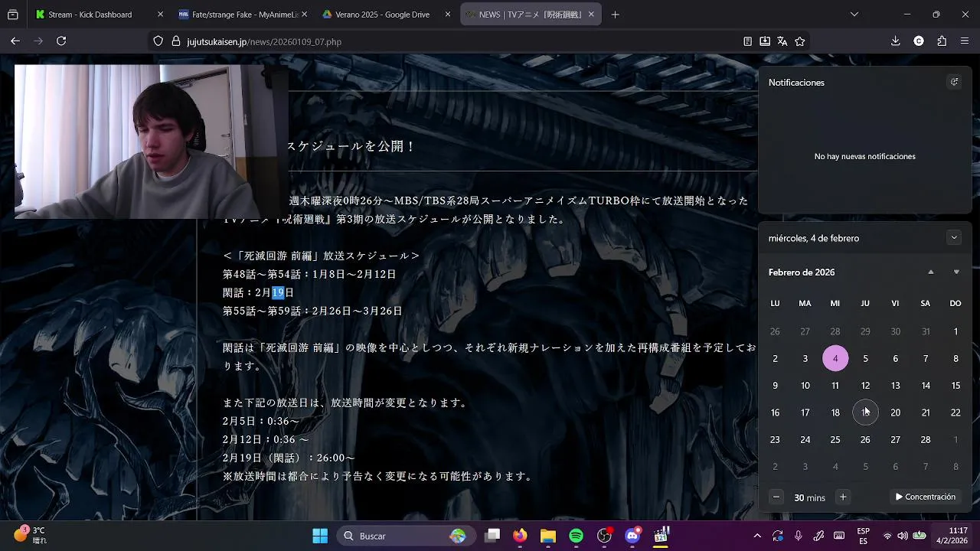Close the Google Drive tab
This screenshot has width=980, height=551.
[447, 15]
